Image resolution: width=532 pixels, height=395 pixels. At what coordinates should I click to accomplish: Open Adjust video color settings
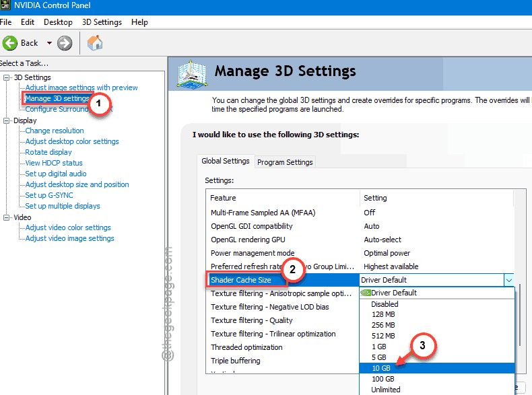click(68, 227)
